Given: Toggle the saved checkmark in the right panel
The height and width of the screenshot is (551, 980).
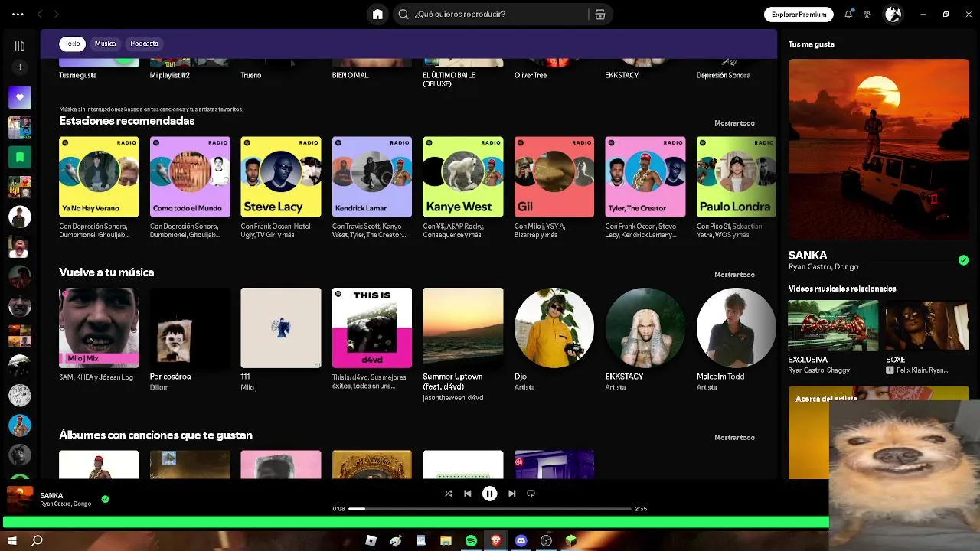Looking at the screenshot, I should [x=963, y=260].
